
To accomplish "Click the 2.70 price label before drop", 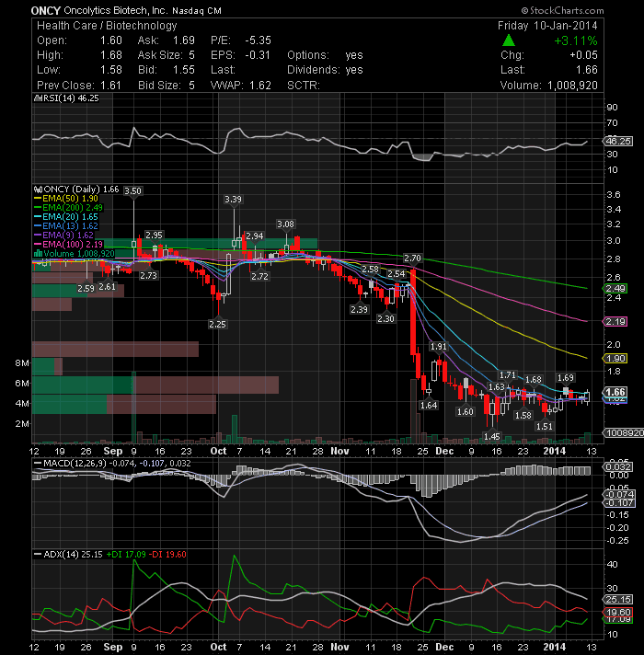I will coord(413,259).
